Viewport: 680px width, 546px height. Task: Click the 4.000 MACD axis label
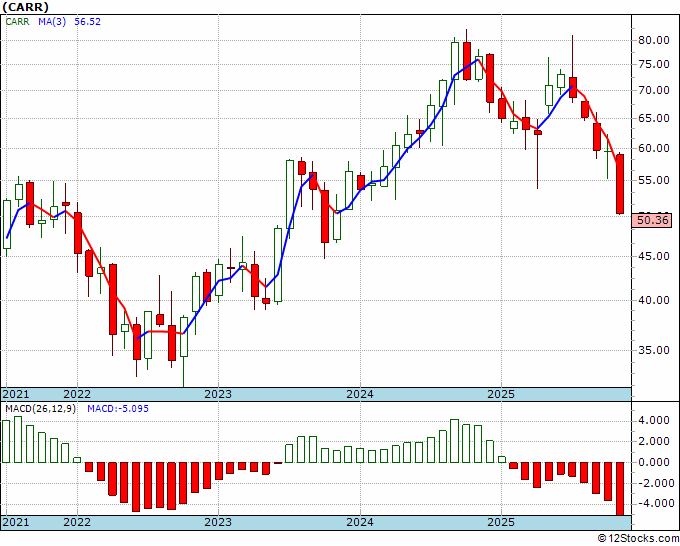pyautogui.click(x=654, y=420)
